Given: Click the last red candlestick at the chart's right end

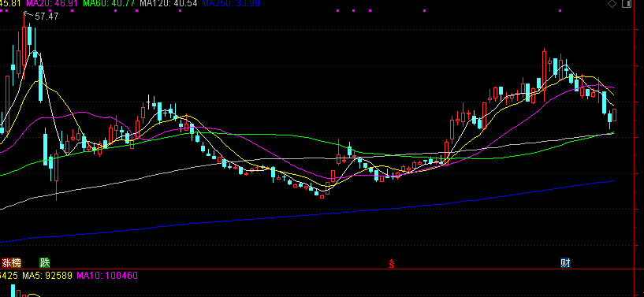Looking at the screenshot, I should click(x=614, y=115).
